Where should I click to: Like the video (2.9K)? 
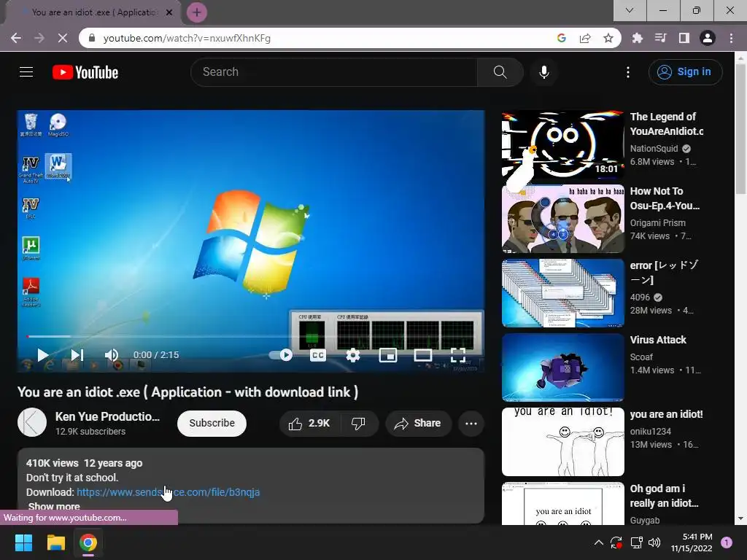tap(309, 424)
